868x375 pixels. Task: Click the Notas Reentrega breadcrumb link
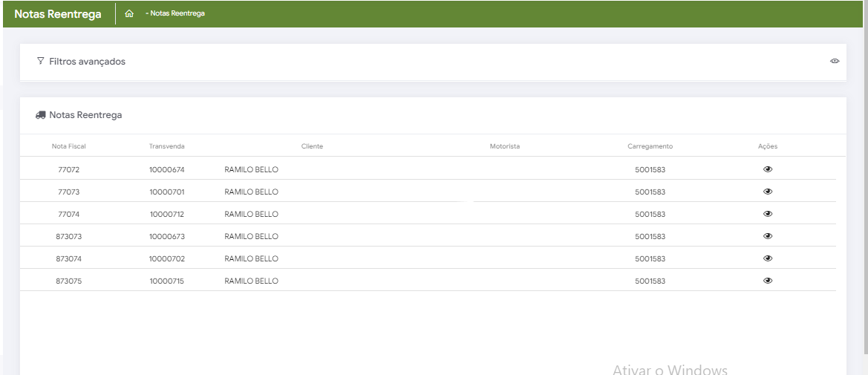pos(177,13)
